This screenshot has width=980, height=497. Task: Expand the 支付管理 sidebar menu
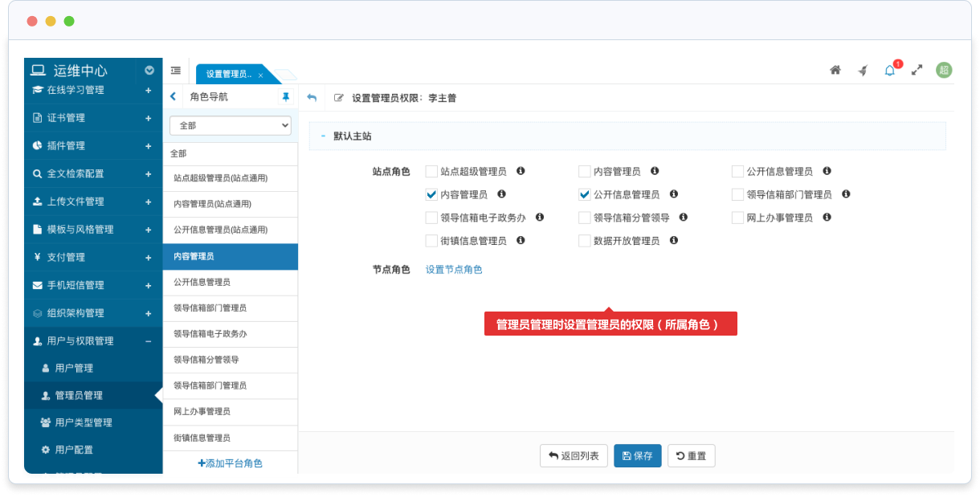click(x=148, y=258)
